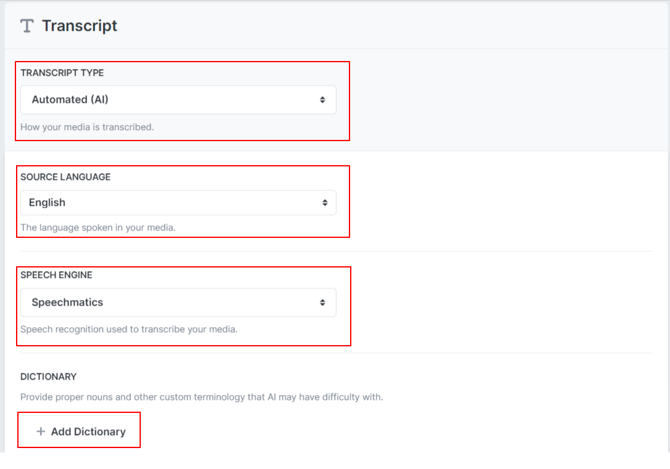This screenshot has width=670, height=469.
Task: Click the Transcript 'T' icon in header
Action: 27,26
